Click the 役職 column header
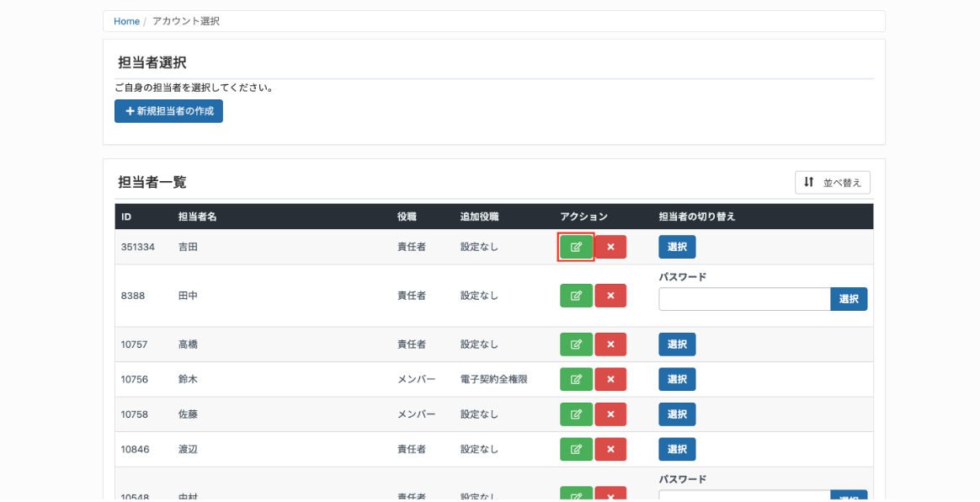Image resolution: width=980 pixels, height=502 pixels. (x=407, y=217)
